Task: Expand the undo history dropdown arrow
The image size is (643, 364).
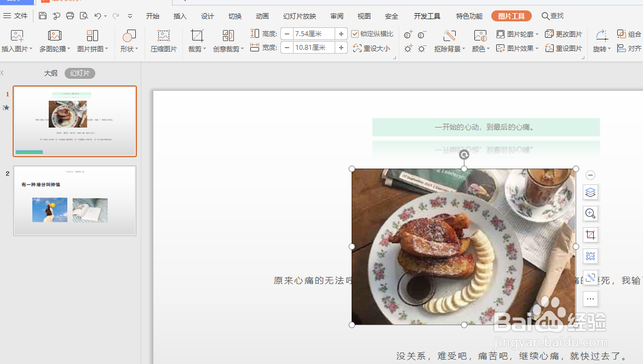Action: [105, 16]
